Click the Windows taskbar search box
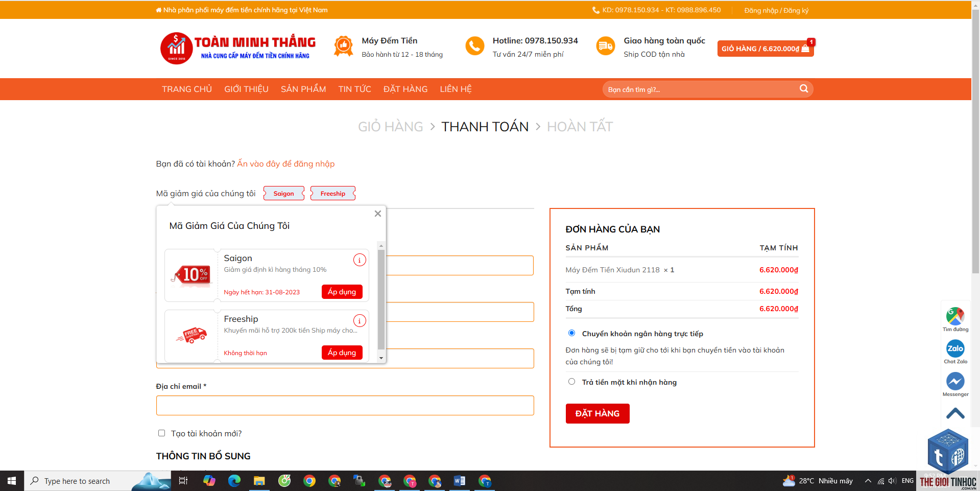 point(97,481)
